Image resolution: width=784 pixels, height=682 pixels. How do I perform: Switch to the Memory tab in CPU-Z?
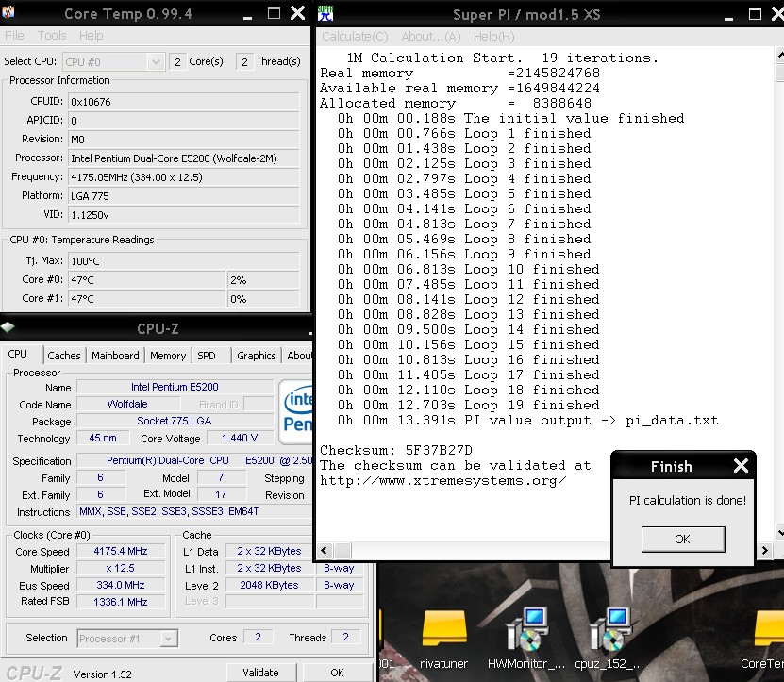coord(168,356)
